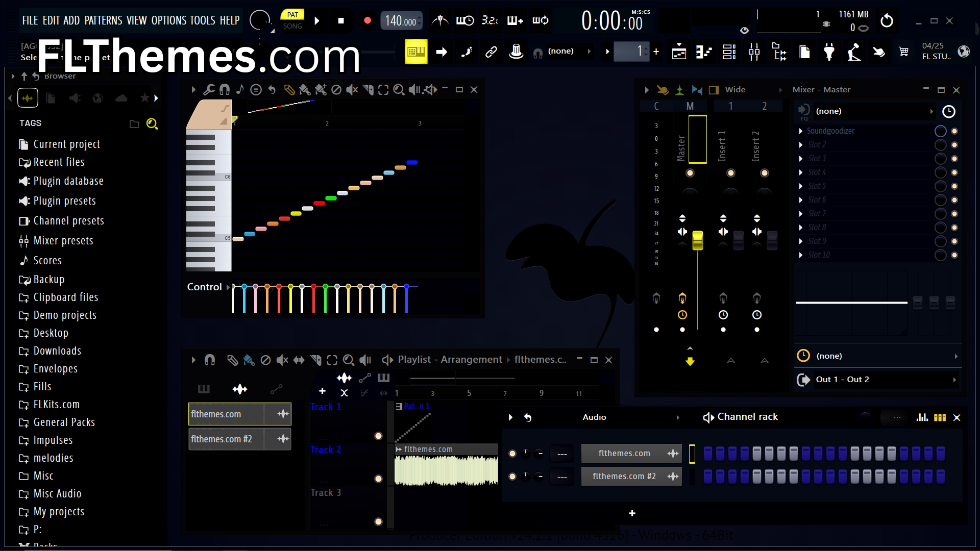This screenshot has height=551, width=980.
Task: Click the flthemes.com channel button in channel rack
Action: pyautogui.click(x=631, y=454)
